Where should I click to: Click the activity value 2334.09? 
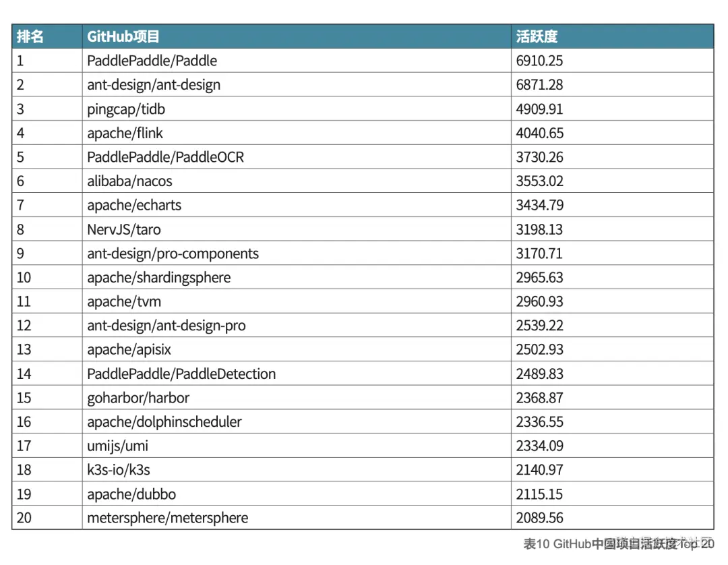click(x=539, y=446)
